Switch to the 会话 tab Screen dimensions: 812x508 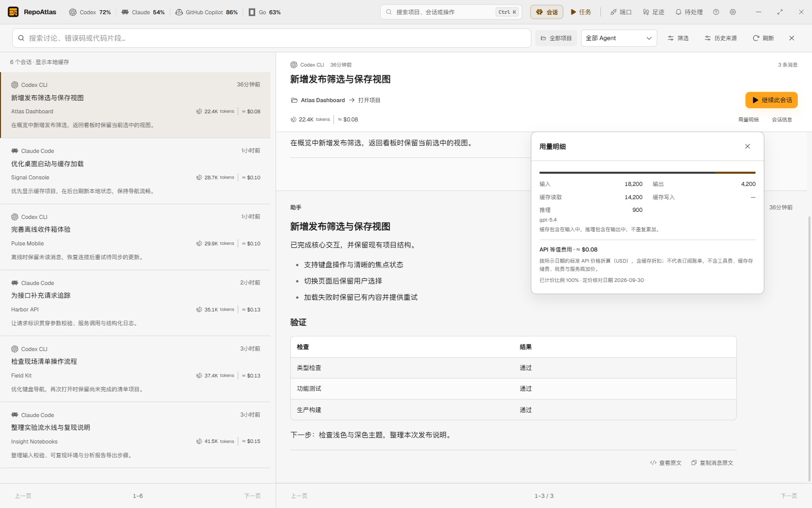(547, 12)
